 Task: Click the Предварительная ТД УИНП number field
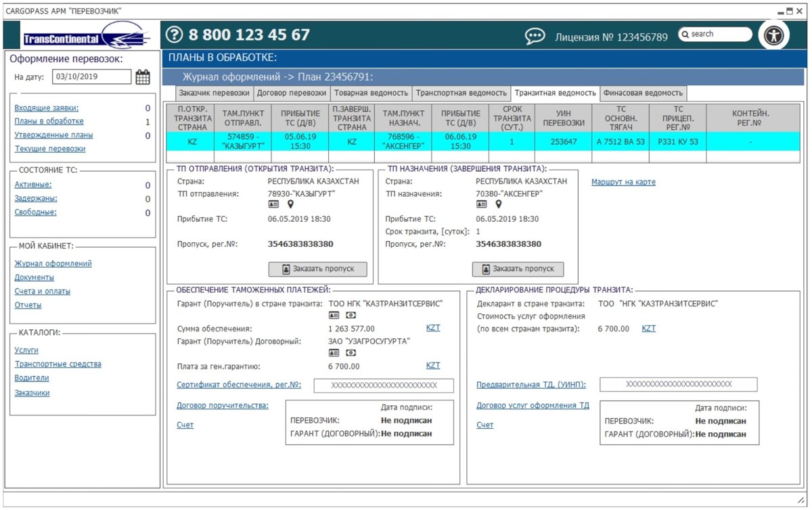coord(679,384)
